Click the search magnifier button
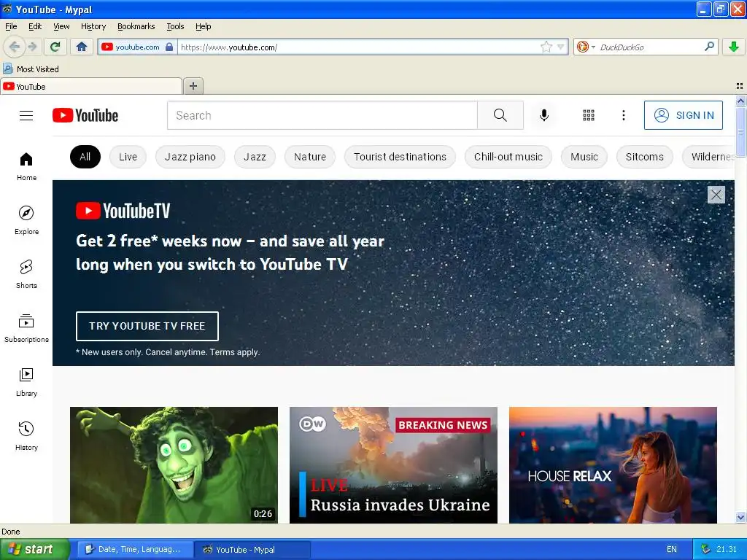747x560 pixels. coord(500,115)
